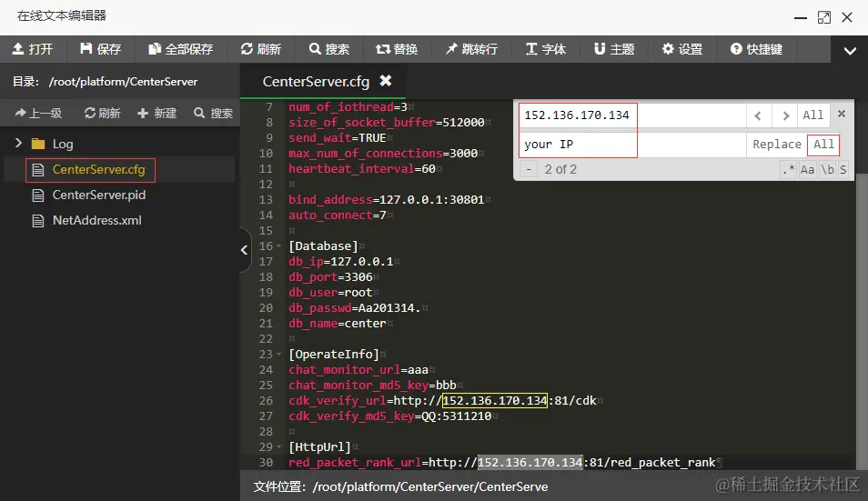Show the 快捷键 shortcuts help
Screen dimensions: 868x501
pos(756,49)
